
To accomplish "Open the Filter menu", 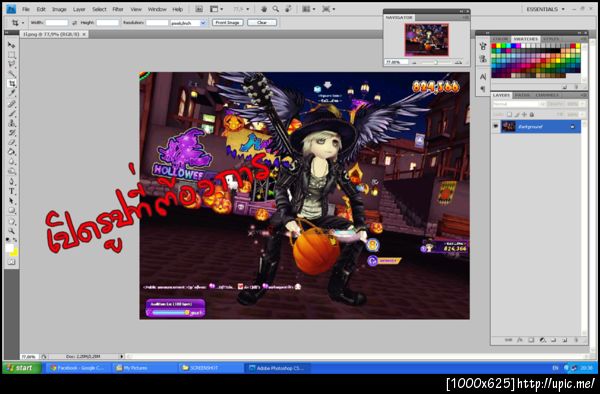I will point(118,9).
